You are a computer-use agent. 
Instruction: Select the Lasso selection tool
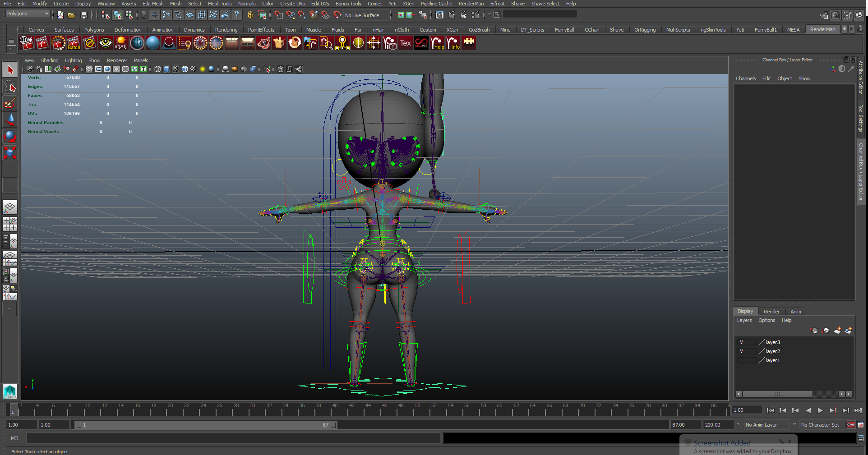[x=10, y=87]
